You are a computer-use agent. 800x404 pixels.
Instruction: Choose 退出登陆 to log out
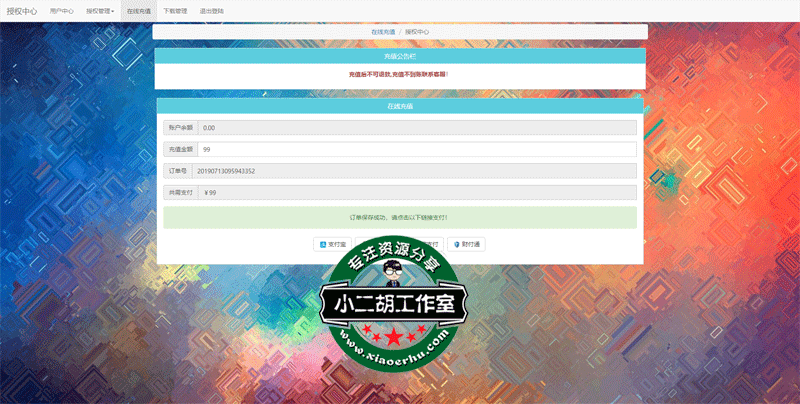[212, 11]
